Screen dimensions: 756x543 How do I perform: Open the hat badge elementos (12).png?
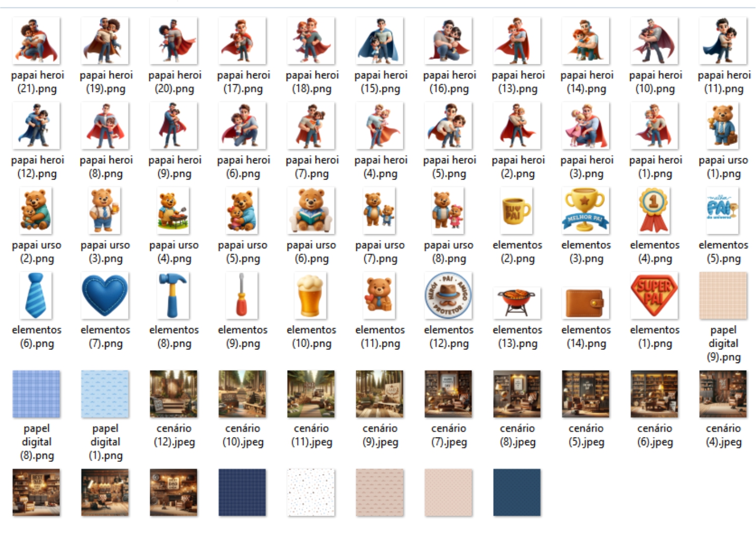pos(449,295)
